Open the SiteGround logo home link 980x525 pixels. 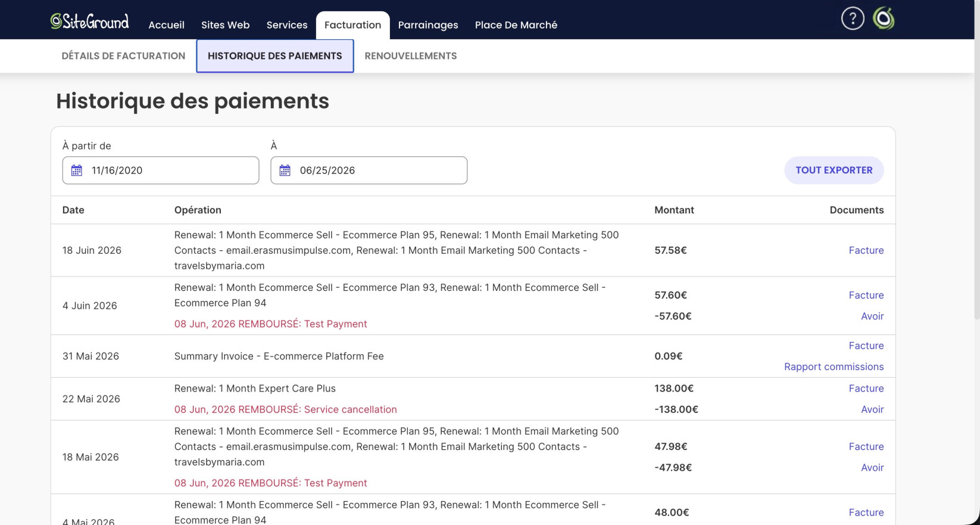89,21
